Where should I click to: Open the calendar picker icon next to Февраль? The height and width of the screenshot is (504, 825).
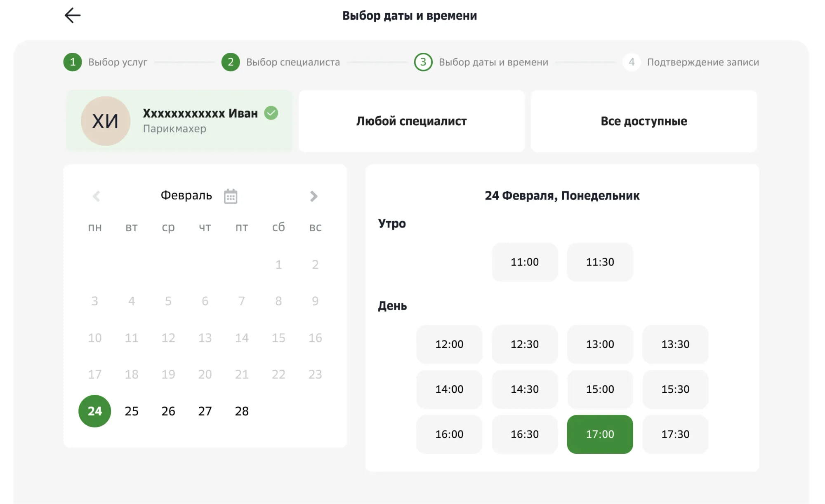click(231, 196)
